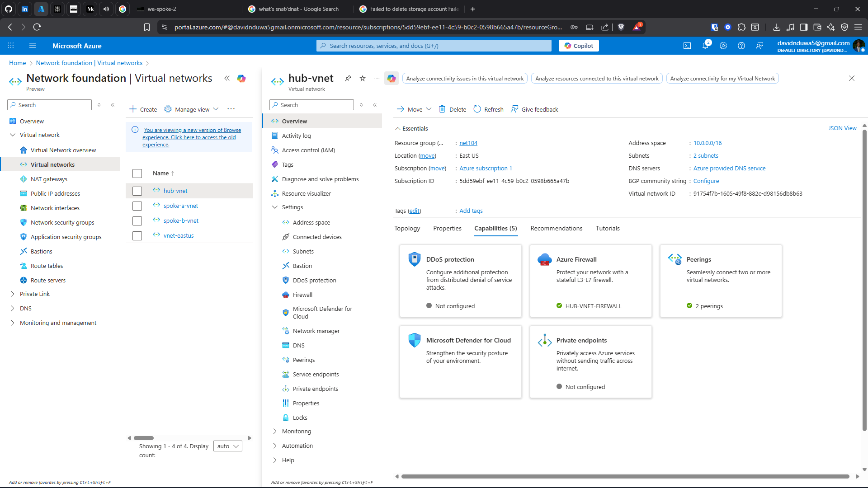Expand the DNS section in left sidebar
The width and height of the screenshot is (868, 488).
point(12,308)
